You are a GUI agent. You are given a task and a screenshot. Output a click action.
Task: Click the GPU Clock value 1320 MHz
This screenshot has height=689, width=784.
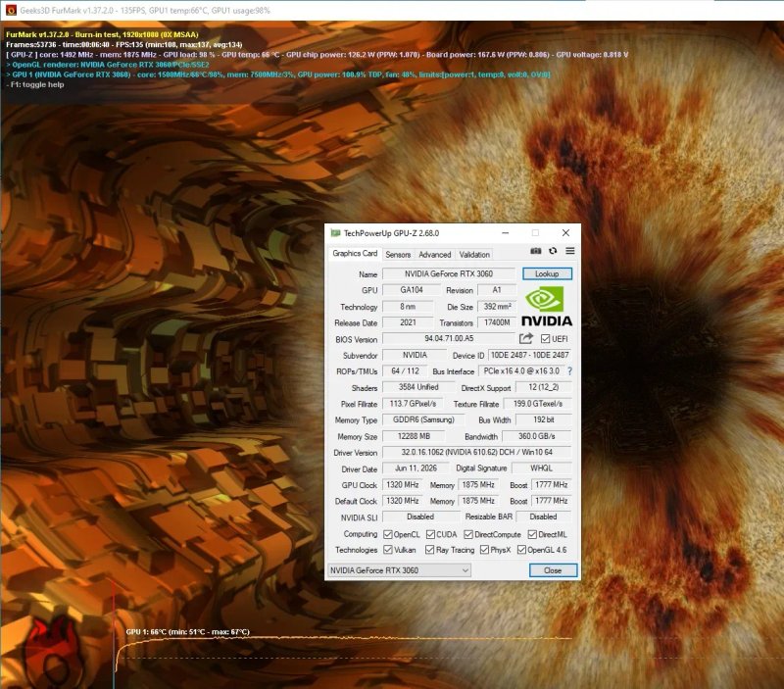(403, 484)
